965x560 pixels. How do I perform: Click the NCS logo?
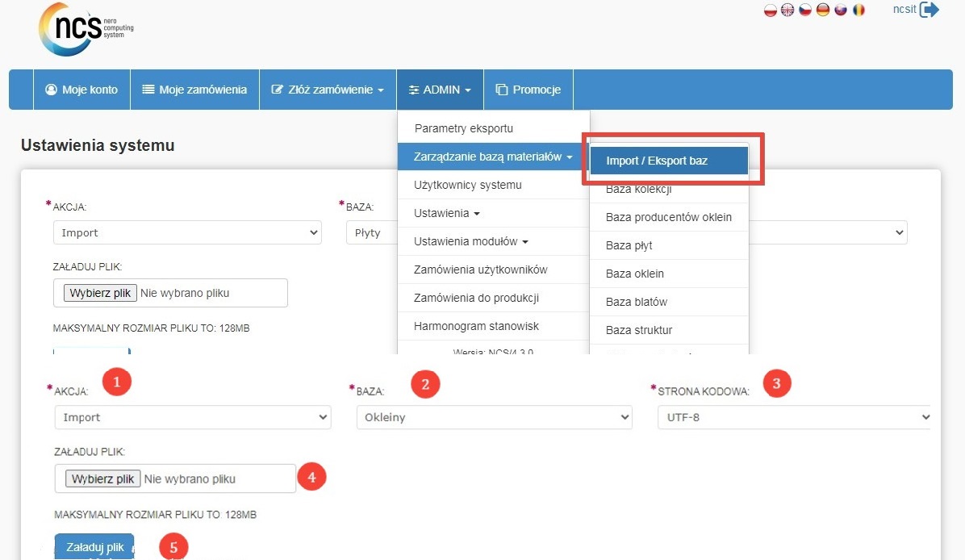coord(86,30)
